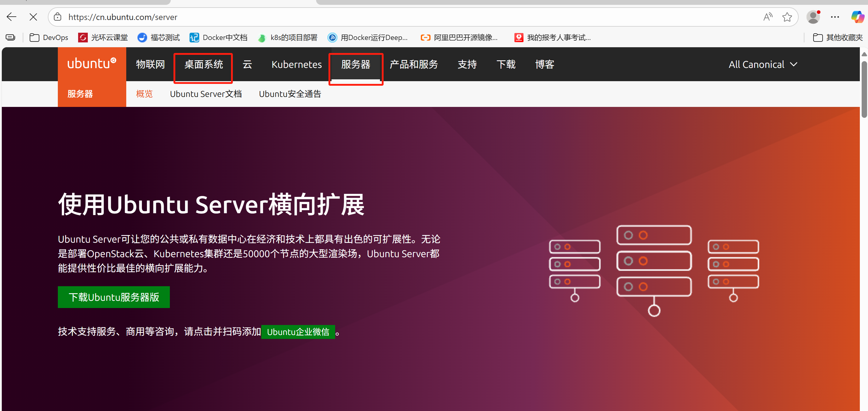This screenshot has width=868, height=411.
Task: Open the Docker中文档 bookmark
Action: click(218, 38)
